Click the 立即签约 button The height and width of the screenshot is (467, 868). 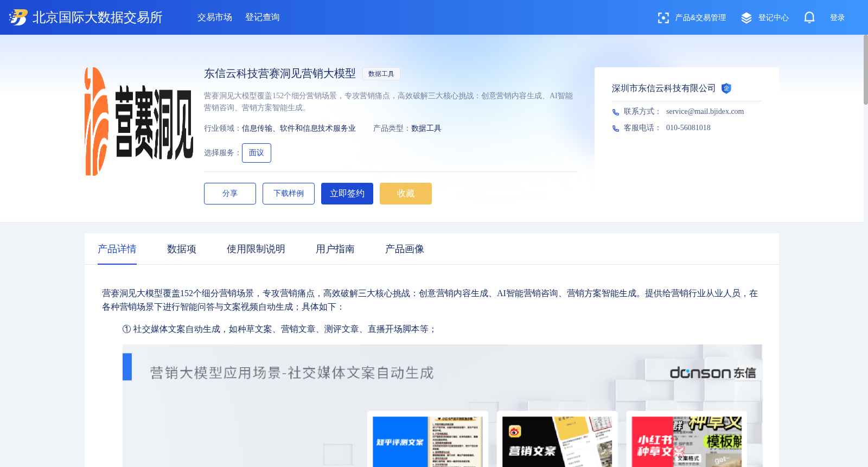[x=347, y=194]
